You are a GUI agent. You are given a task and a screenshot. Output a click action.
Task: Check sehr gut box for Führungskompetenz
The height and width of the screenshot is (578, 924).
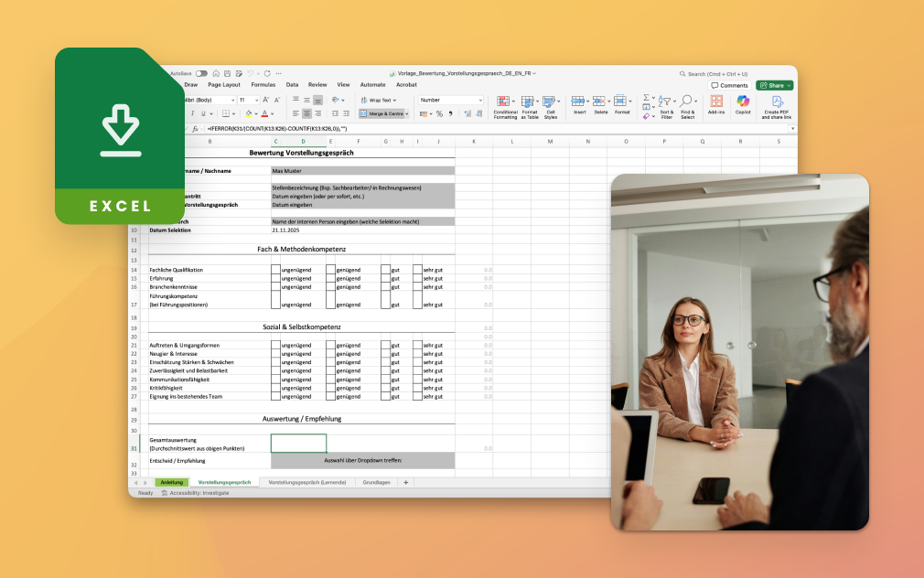(x=417, y=300)
